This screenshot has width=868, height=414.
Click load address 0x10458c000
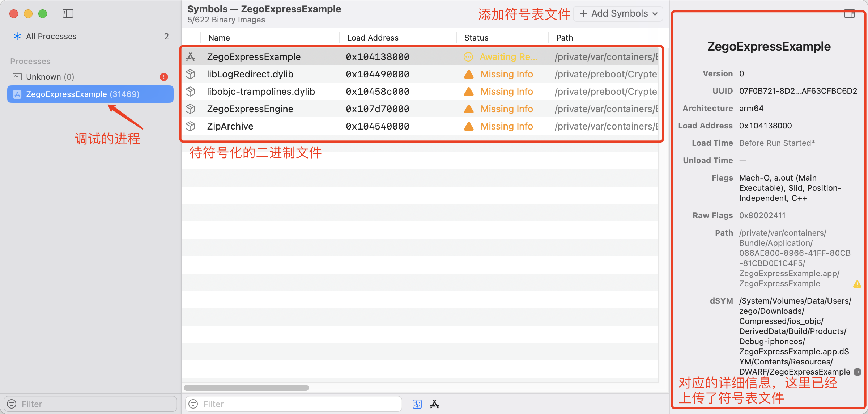(377, 92)
